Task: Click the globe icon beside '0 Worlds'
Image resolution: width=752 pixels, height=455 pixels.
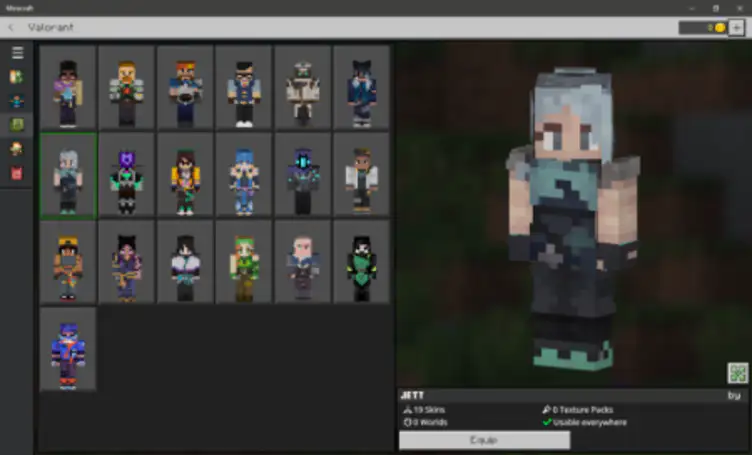Action: [x=408, y=422]
